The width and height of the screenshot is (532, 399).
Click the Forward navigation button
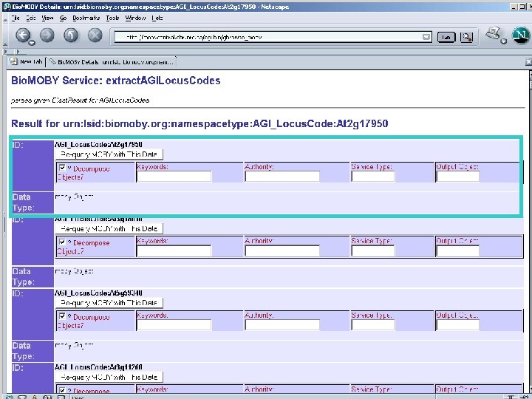click(47, 35)
